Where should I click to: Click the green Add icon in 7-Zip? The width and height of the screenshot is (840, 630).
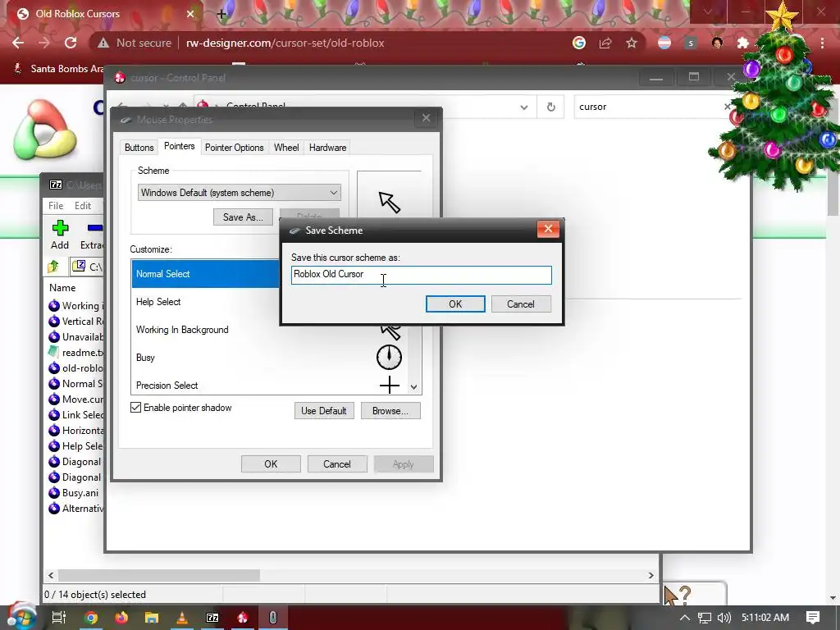pos(60,228)
